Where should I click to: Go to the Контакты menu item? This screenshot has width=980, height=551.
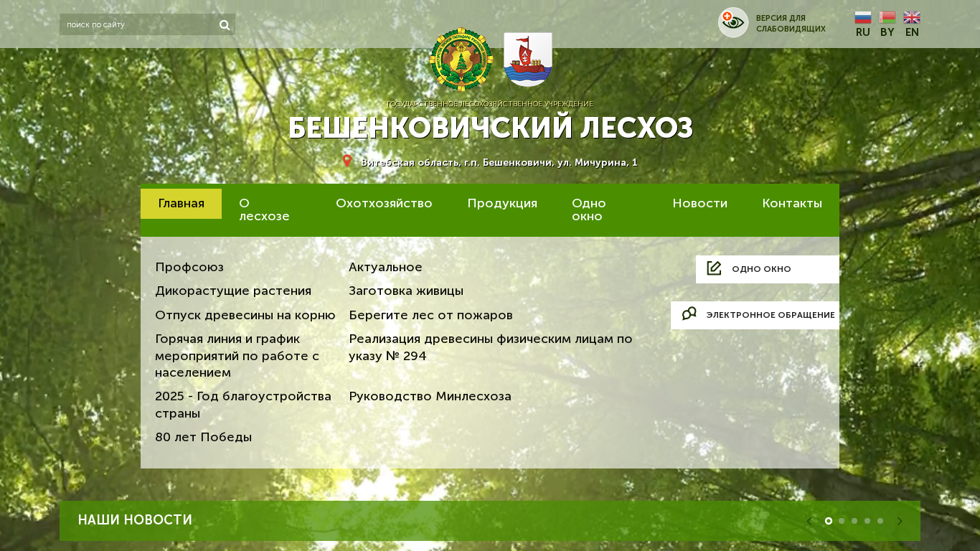pos(792,204)
